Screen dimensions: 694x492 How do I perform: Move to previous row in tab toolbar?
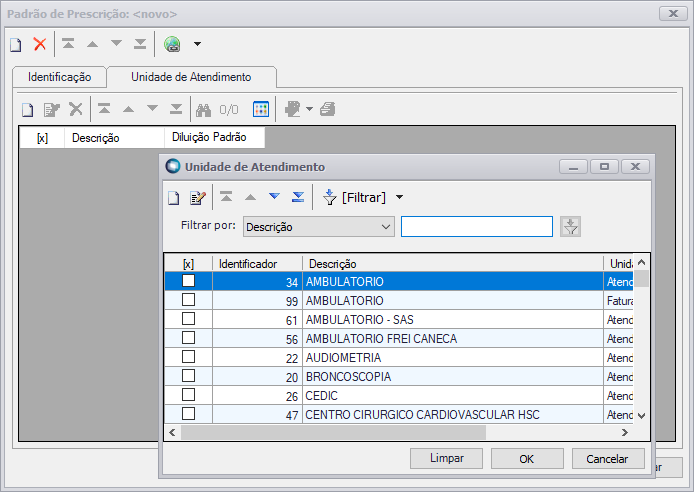coord(128,109)
